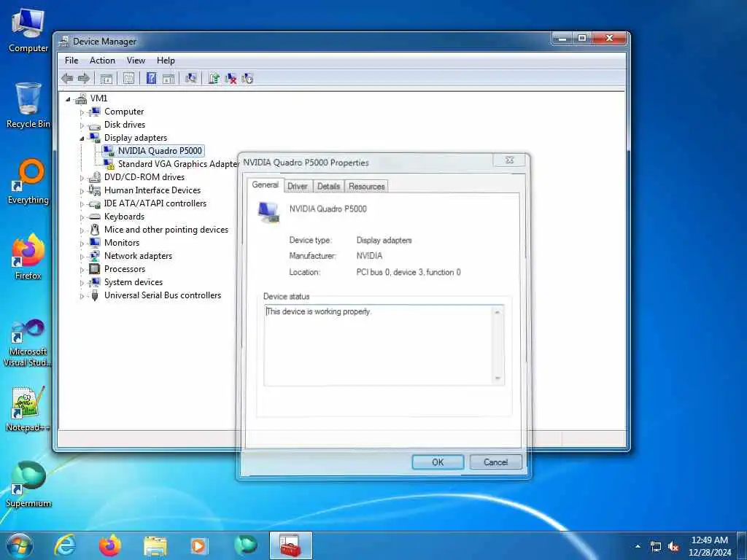
Task: Select the Supermium desktop shortcut
Action: [x=28, y=484]
